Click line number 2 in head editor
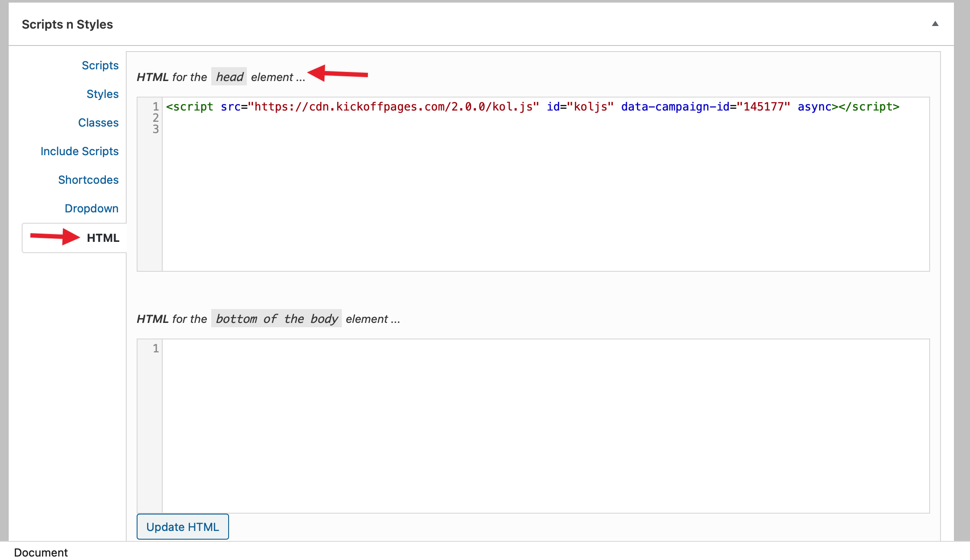This screenshot has width=970, height=560. (155, 118)
